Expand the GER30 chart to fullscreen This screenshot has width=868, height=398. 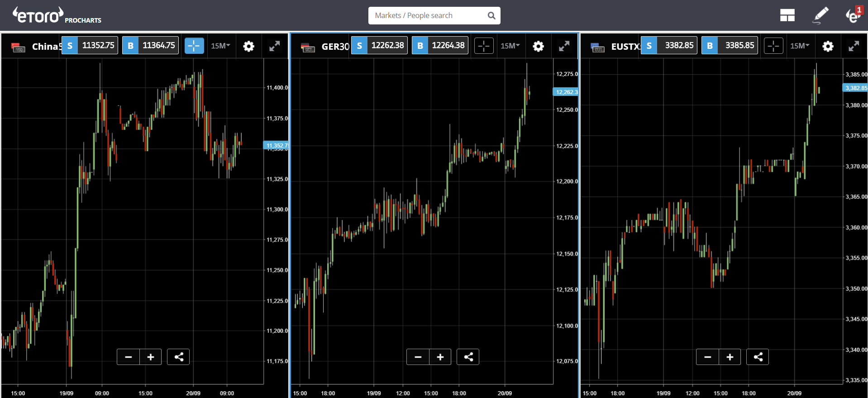[564, 46]
